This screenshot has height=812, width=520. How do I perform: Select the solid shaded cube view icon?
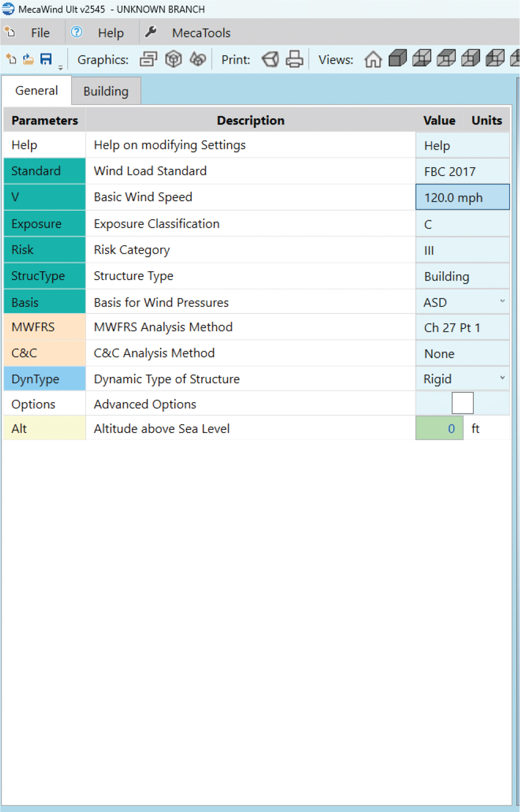[398, 58]
